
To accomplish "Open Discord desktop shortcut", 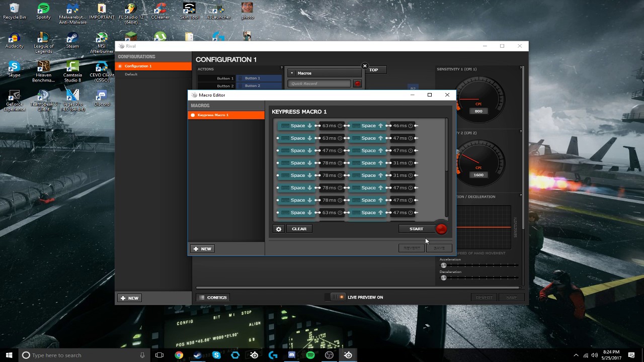I will point(102,99).
